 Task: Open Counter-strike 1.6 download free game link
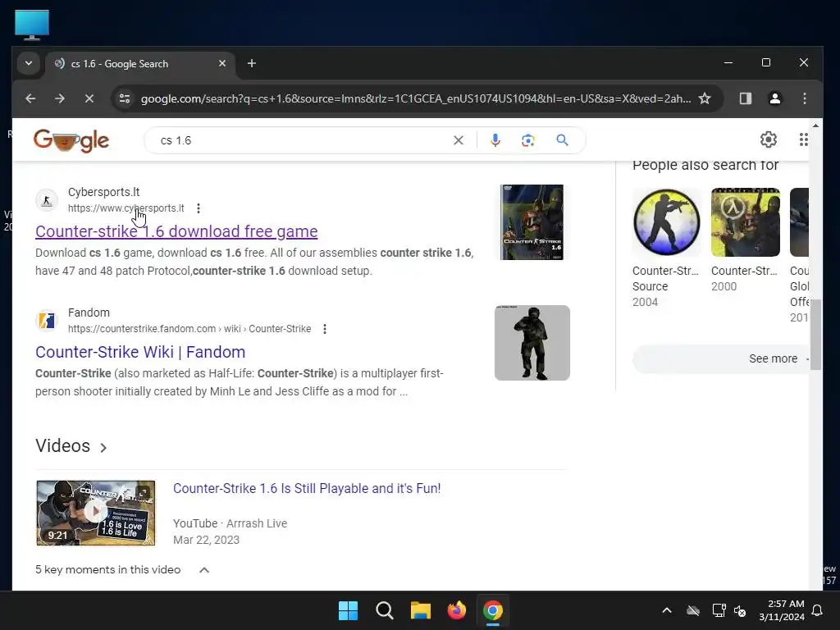tap(176, 231)
